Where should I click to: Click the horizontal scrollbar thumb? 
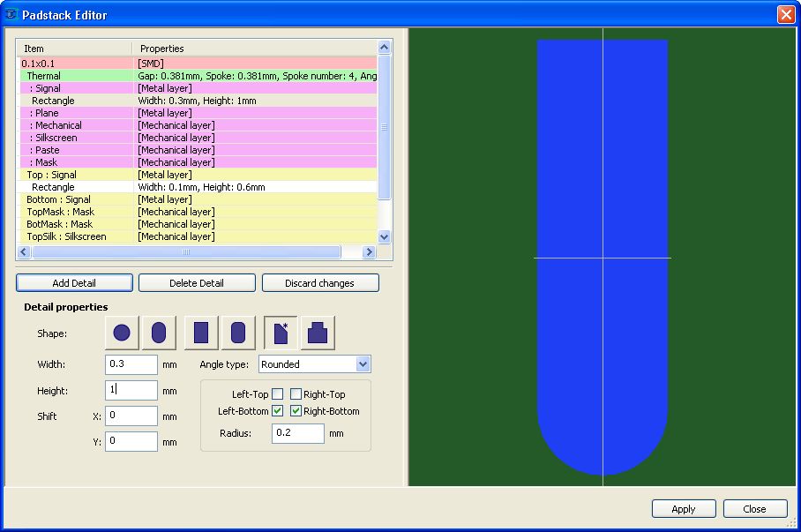click(186, 252)
